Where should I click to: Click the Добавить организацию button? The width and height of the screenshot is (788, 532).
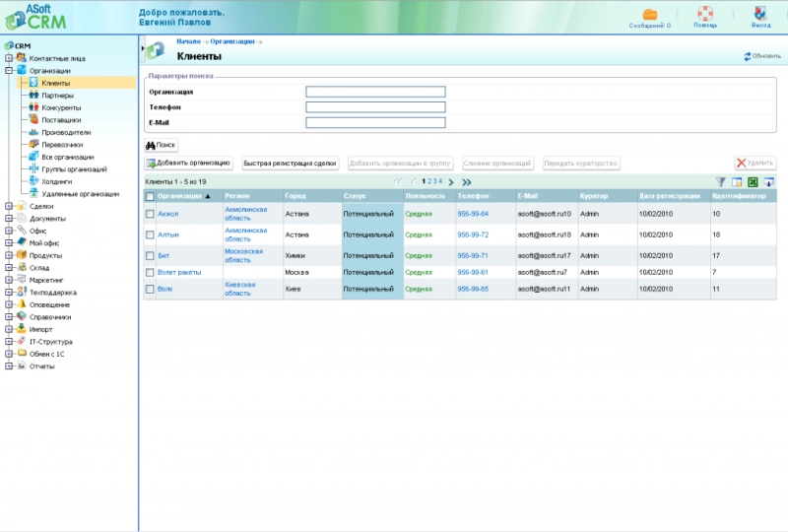coord(188,163)
